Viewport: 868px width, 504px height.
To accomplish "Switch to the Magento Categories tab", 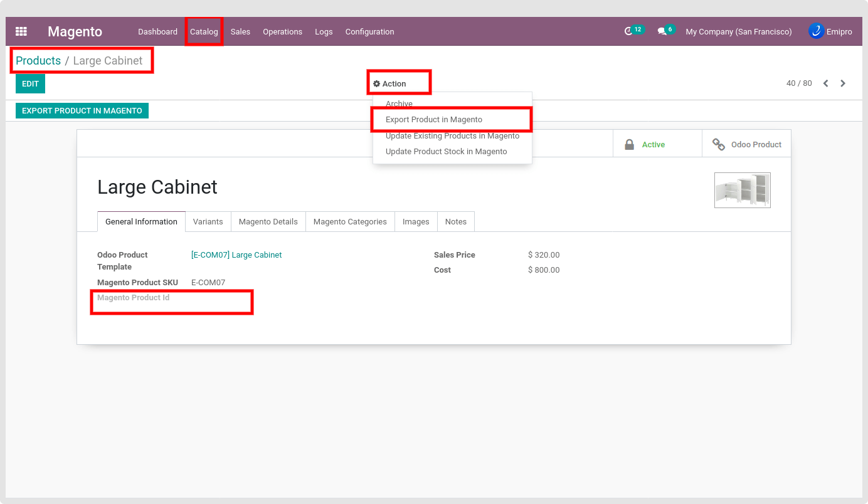I will [350, 221].
